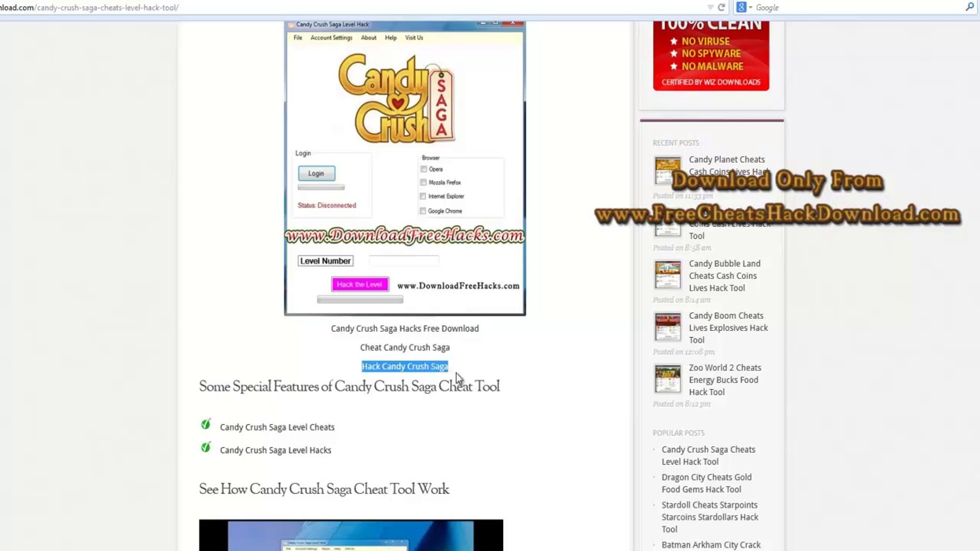This screenshot has height=551, width=980.
Task: Open the URL history dropdown arrow
Action: (x=710, y=7)
